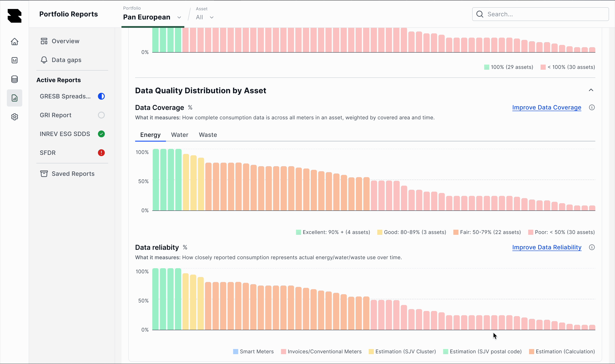Click the half-filled status icon for GRESB
Image resolution: width=615 pixels, height=364 pixels.
tap(101, 96)
